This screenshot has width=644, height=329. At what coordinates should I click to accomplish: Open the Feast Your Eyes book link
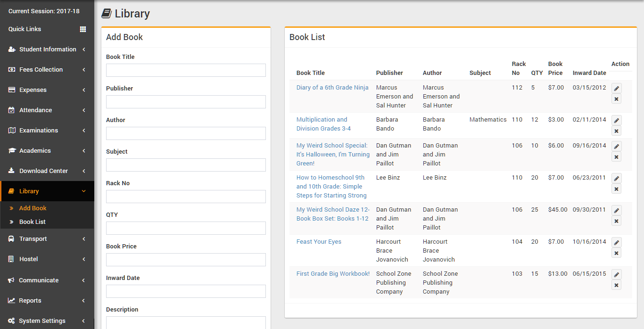319,242
